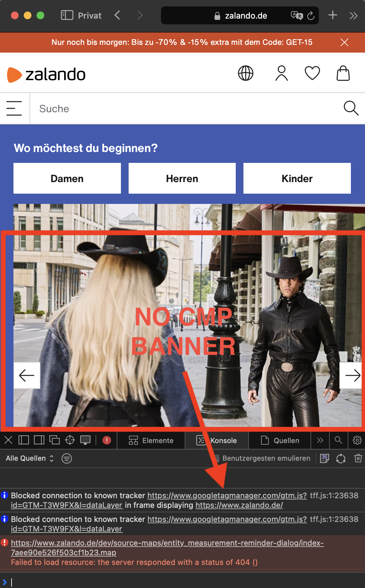
Task: Open a new tab with plus icon
Action: point(333,15)
